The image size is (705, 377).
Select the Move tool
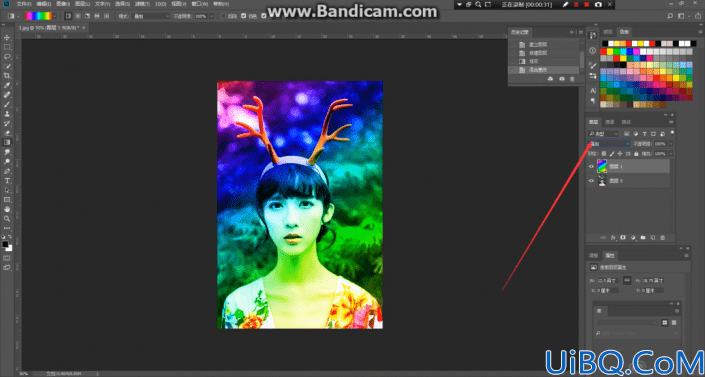7,37
